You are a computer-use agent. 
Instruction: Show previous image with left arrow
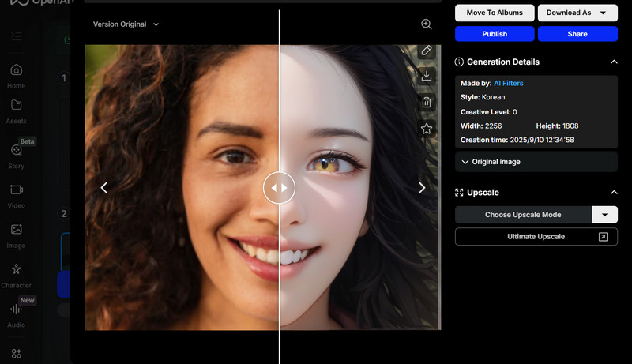104,188
